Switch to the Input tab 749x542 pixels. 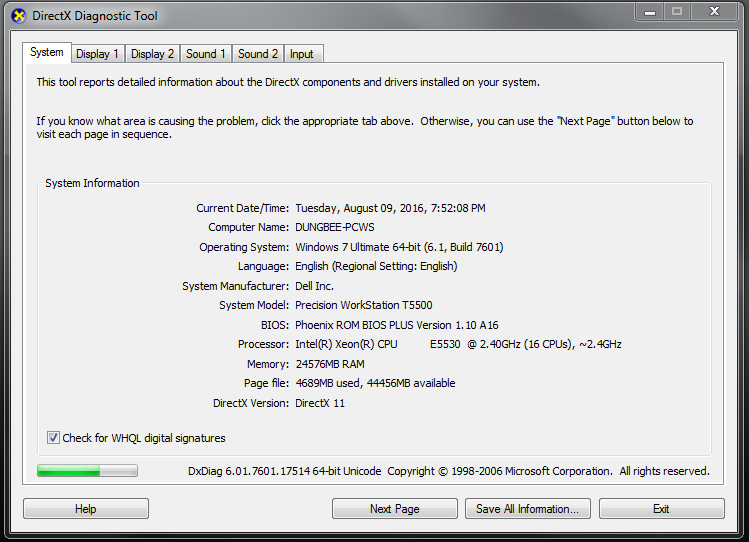301,54
